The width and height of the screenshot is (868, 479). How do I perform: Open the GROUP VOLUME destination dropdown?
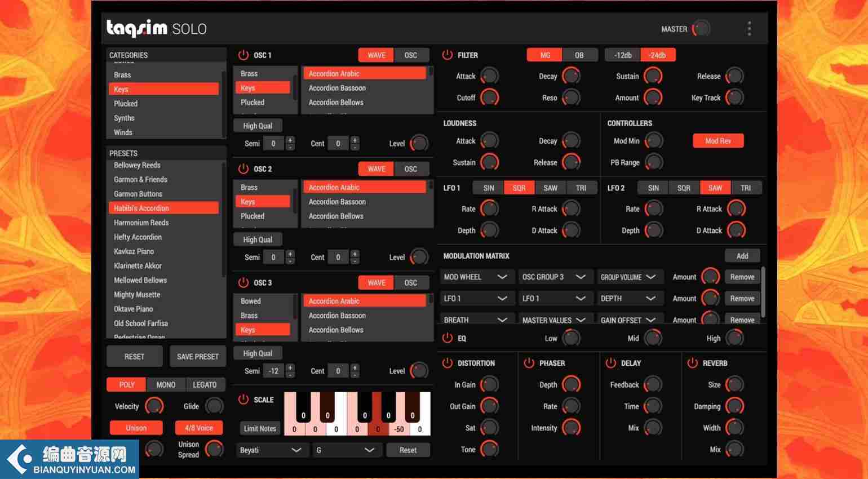630,277
